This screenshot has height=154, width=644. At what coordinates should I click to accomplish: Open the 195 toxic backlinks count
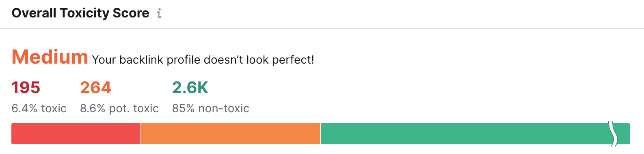click(26, 88)
